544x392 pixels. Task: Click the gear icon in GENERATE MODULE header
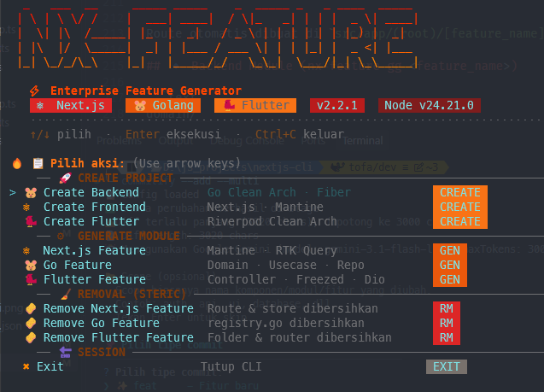[61, 237]
